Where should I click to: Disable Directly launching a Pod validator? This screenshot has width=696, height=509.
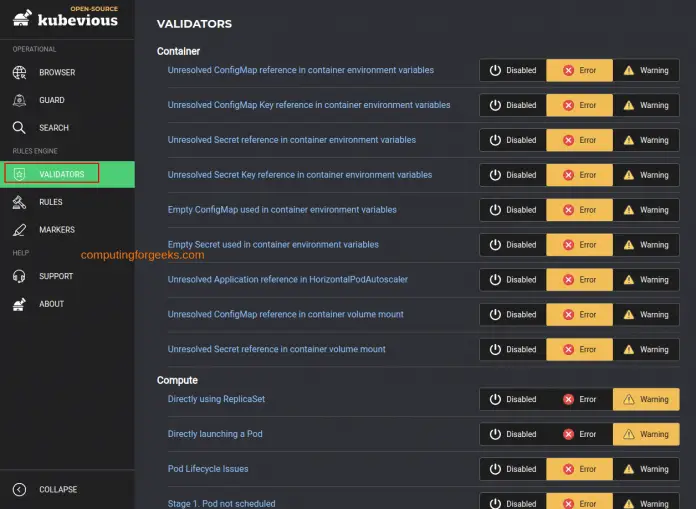point(513,434)
